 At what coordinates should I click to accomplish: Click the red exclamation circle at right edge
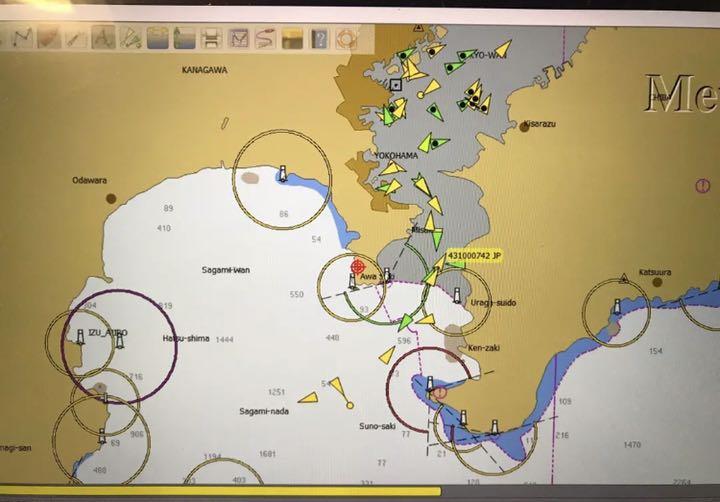coord(702,186)
